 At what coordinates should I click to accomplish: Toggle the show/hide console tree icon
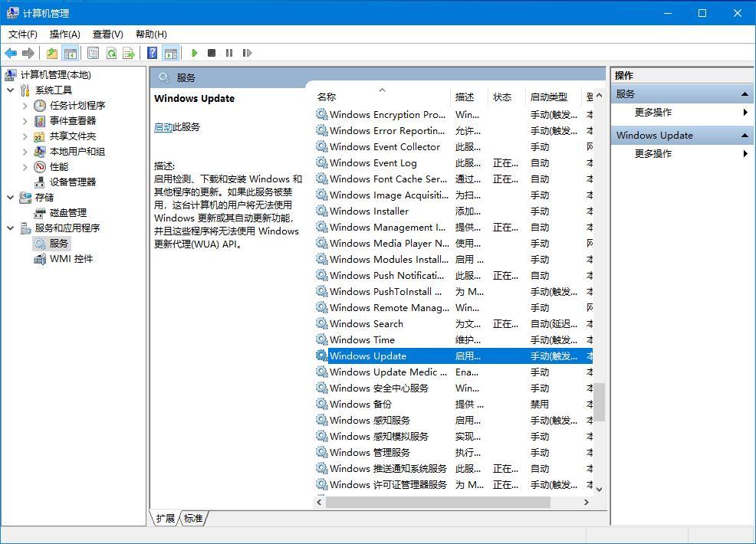pyautogui.click(x=71, y=53)
